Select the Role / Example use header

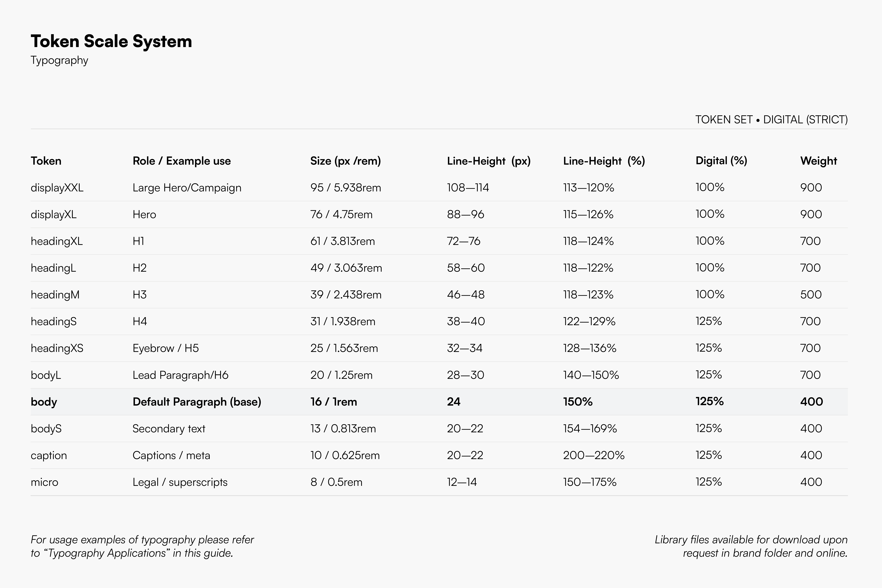(x=182, y=161)
